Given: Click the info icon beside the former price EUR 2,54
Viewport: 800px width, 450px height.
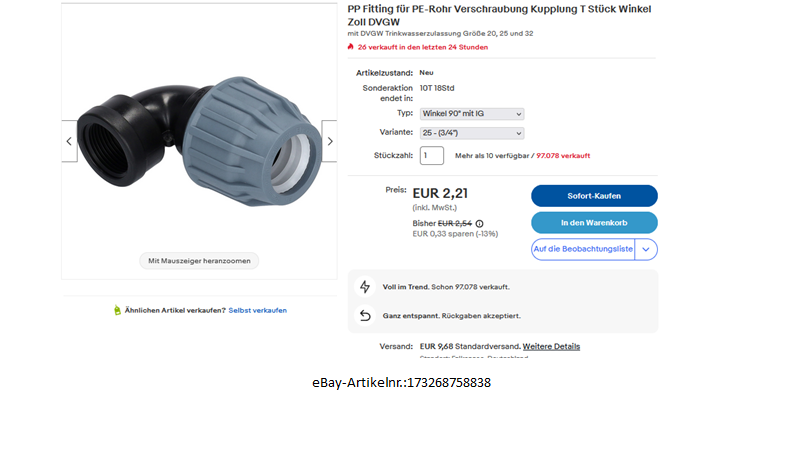Looking at the screenshot, I should tap(480, 223).
